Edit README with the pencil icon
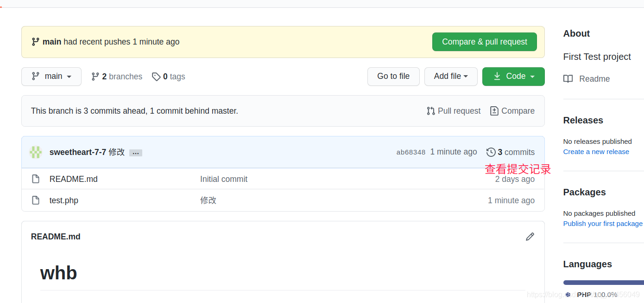 pyautogui.click(x=530, y=237)
